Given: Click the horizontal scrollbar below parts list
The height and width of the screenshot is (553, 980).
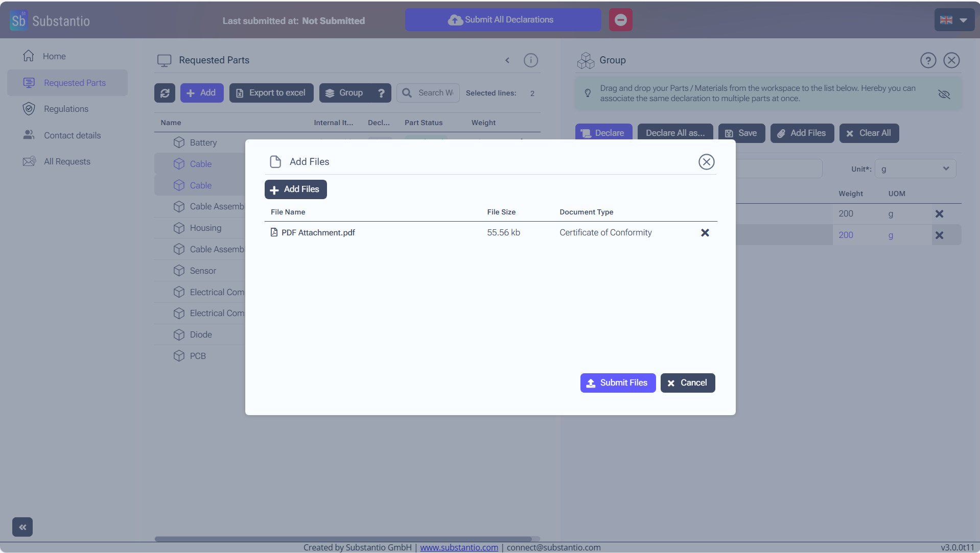Looking at the screenshot, I should 342,539.
